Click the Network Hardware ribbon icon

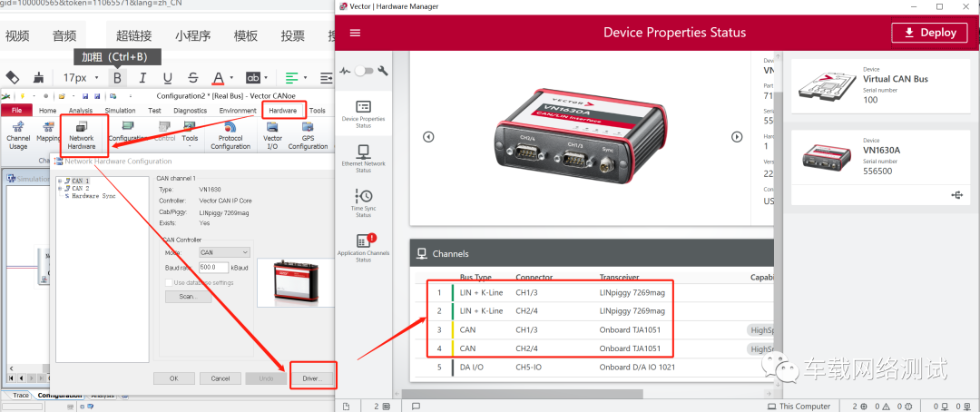click(82, 133)
